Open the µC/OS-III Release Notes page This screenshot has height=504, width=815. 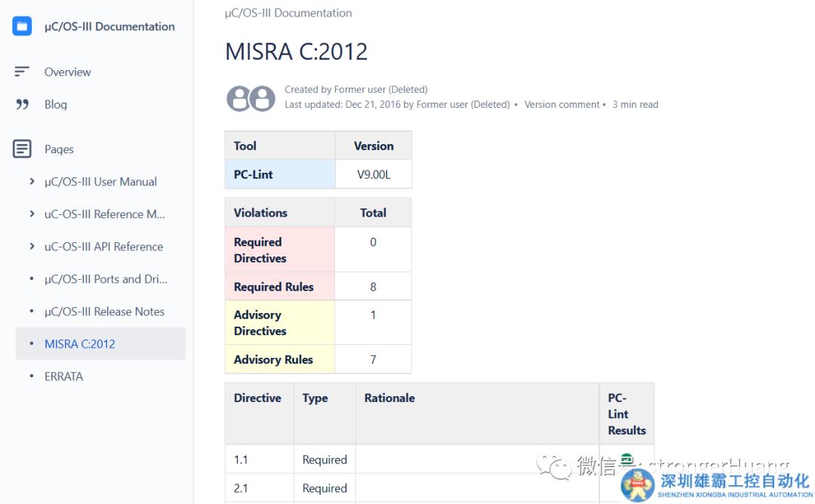(104, 311)
